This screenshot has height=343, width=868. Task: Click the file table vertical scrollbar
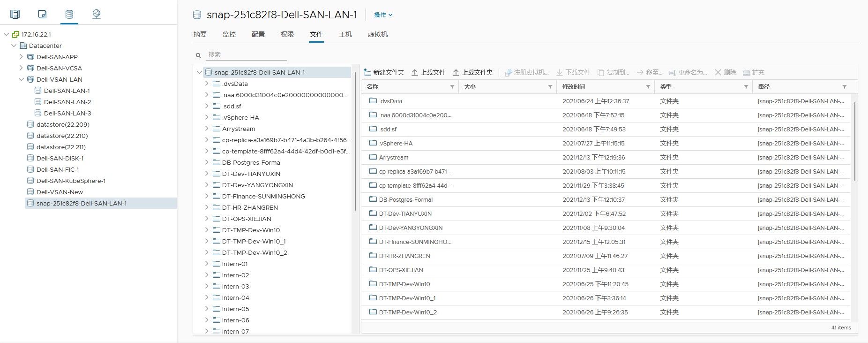[855, 141]
